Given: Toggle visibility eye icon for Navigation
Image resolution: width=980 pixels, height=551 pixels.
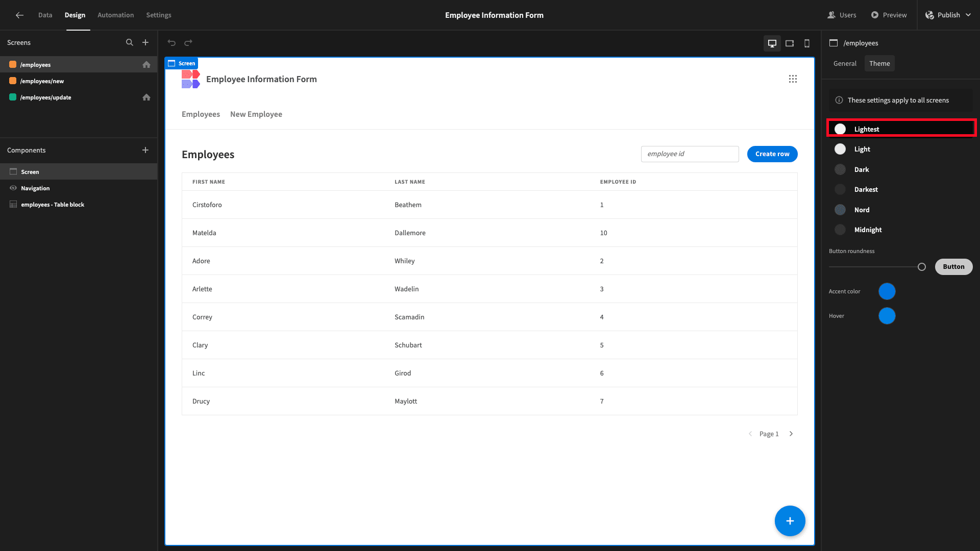Looking at the screenshot, I should [x=13, y=188].
